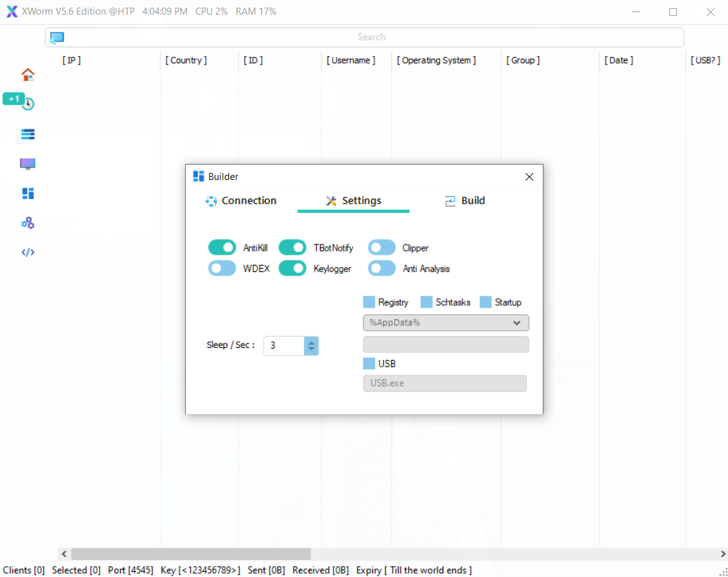Viewport: 728px width, 577px height.
Task: Open the Builder tiles sidebar icon
Action: click(x=28, y=193)
